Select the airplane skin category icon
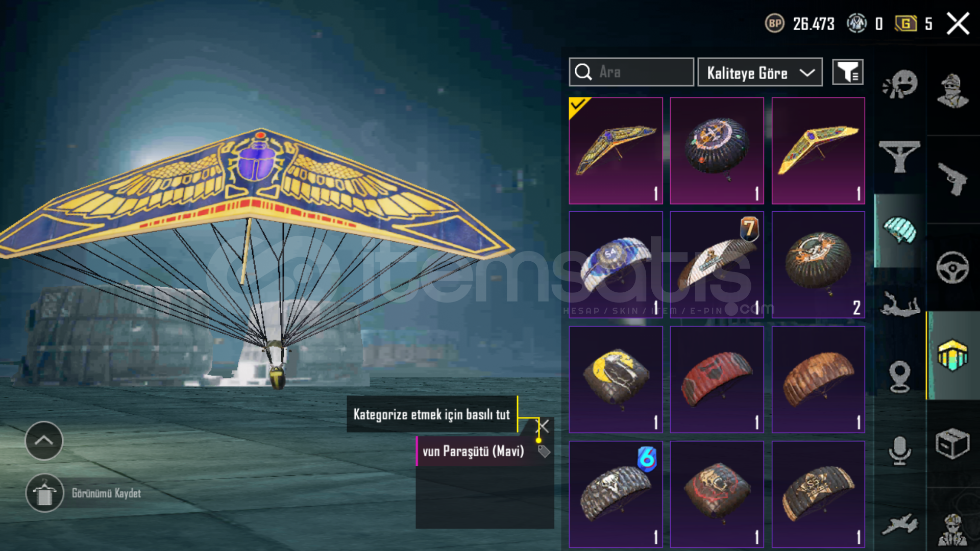This screenshot has width=980, height=551. tap(899, 524)
